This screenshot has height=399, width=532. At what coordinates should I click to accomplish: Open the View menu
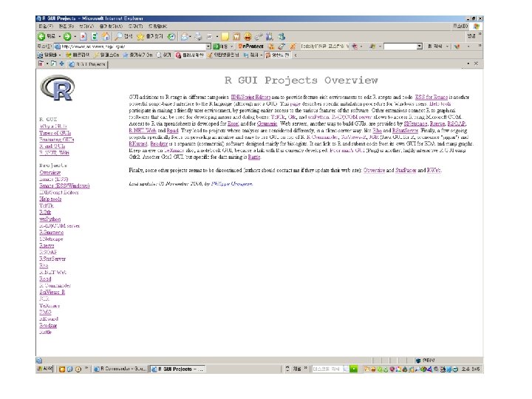point(86,26)
